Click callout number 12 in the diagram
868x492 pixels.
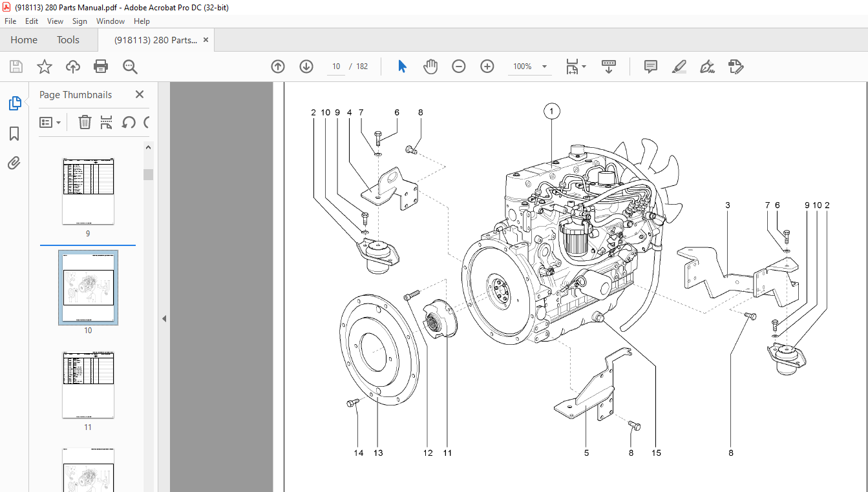[428, 453]
